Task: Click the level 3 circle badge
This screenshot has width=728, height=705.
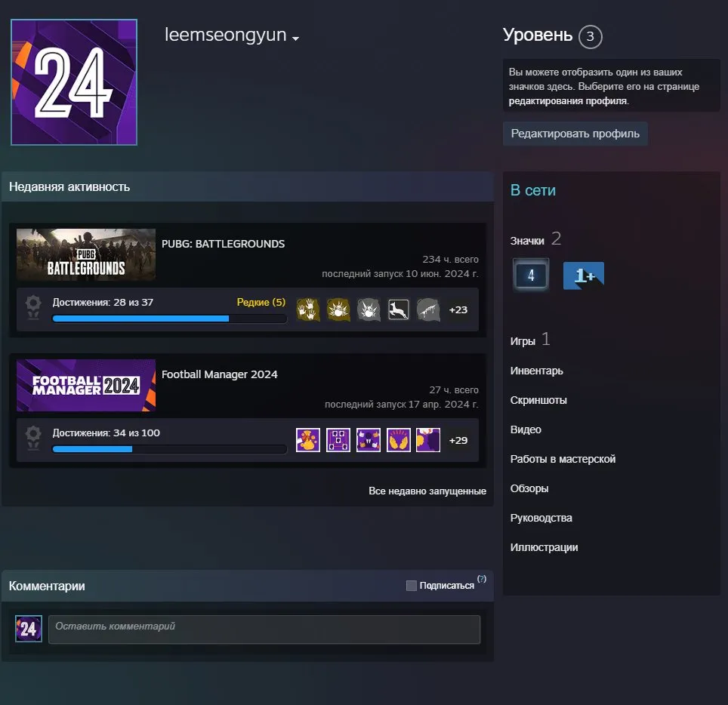Action: [590, 37]
